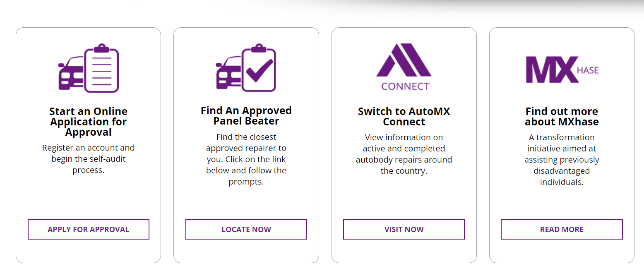Click the APPLY FOR APPROVAL button
This screenshot has width=644, height=271.
[x=88, y=229]
